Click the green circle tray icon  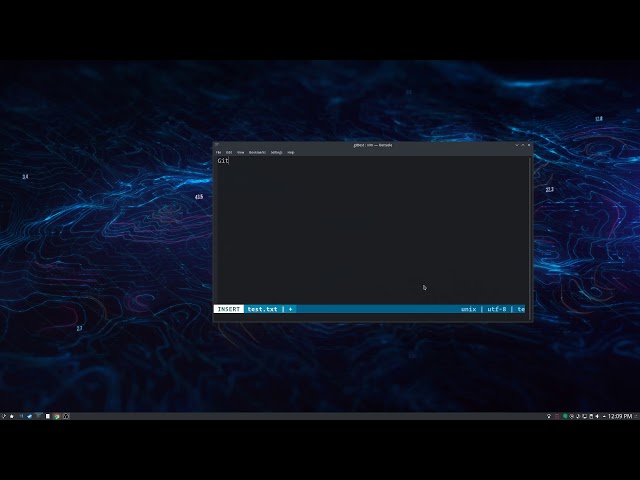[x=565, y=416]
